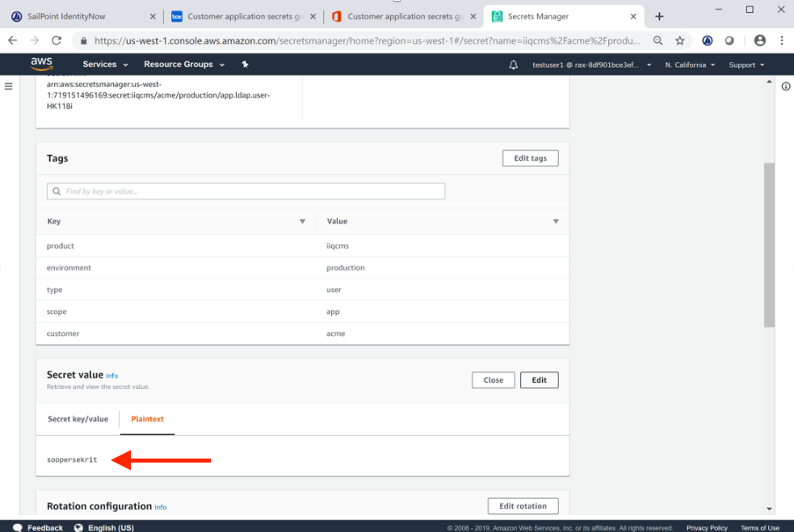Viewport: 794px width, 532px height.
Task: Click the Edit rotation button
Action: [523, 506]
